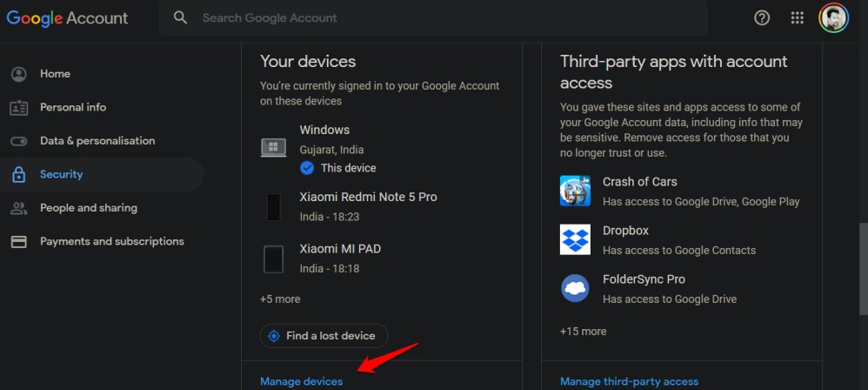Click the Windows laptop device icon

pyautogui.click(x=273, y=148)
